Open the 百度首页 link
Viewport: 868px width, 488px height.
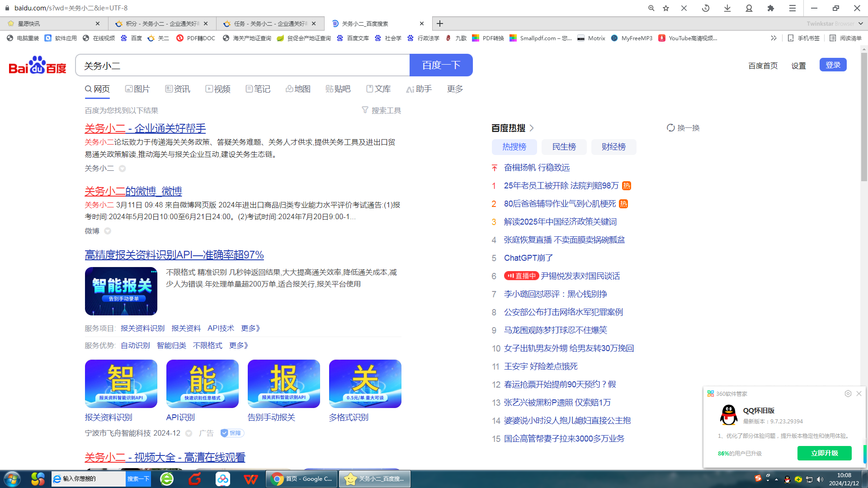point(763,66)
